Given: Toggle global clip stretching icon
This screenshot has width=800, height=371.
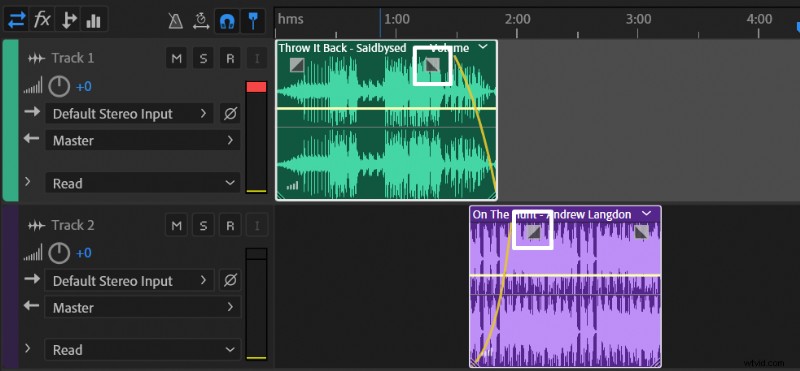Looking at the screenshot, I should click(x=201, y=21).
